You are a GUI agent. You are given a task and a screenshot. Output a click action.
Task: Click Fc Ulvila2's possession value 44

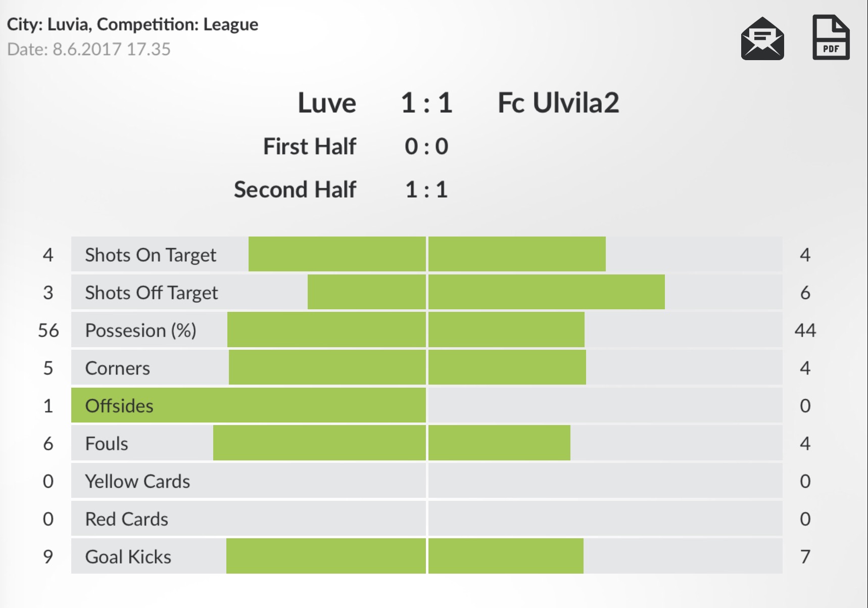tap(805, 331)
